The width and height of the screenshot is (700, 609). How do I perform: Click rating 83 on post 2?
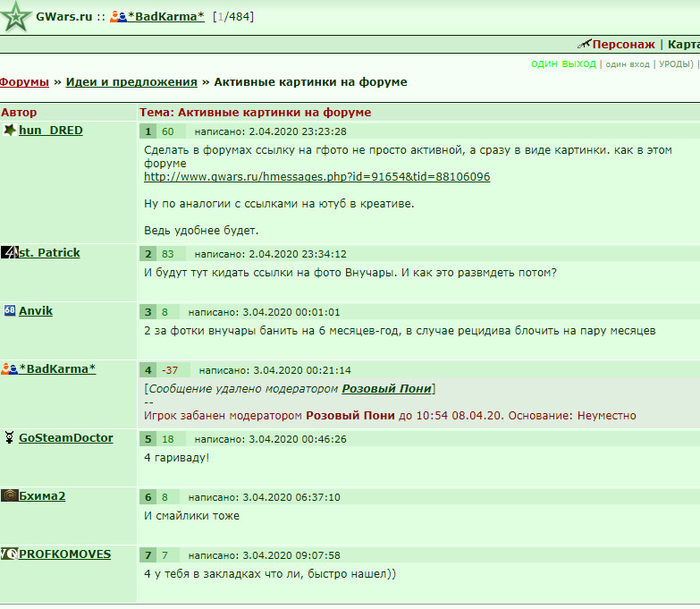(x=167, y=254)
